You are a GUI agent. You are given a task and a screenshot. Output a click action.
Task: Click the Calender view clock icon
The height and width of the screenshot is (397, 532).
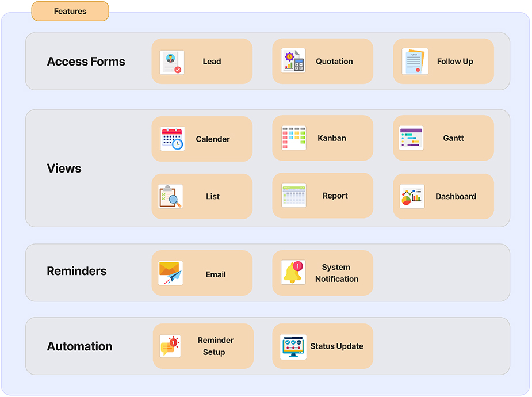coord(172,139)
